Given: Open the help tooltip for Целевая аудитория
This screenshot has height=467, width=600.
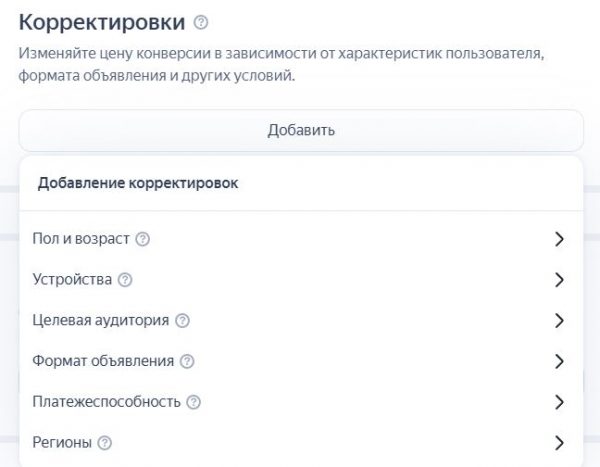Looking at the screenshot, I should click(182, 321).
